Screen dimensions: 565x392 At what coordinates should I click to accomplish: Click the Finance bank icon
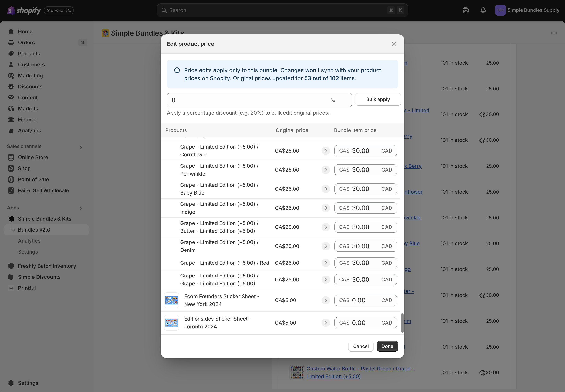point(11,120)
